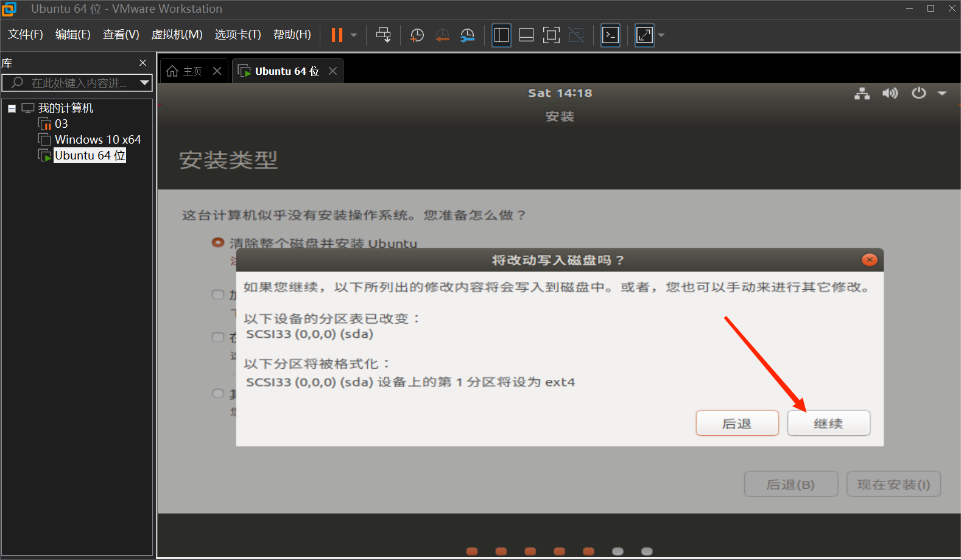Click the 后退(B) installer button
Screen dimensions: 961x560
point(790,485)
